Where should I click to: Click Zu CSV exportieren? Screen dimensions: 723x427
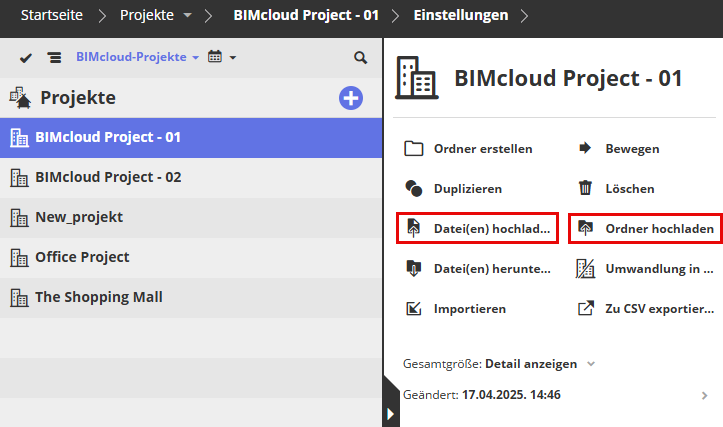tap(659, 309)
